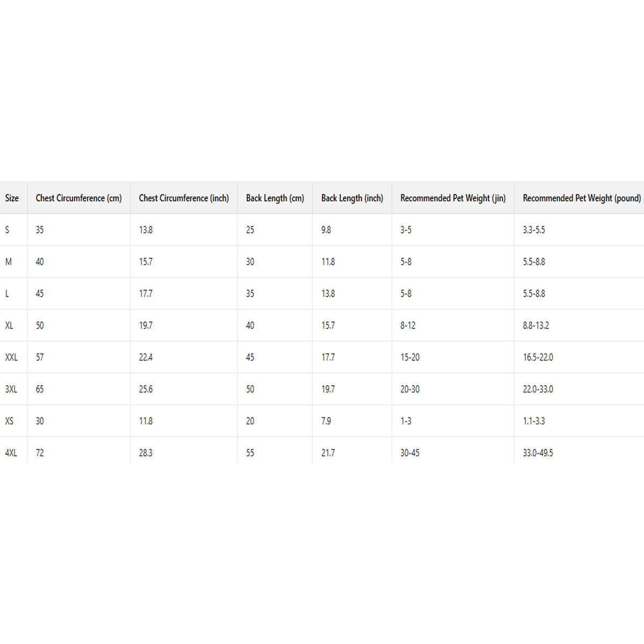
Task: Click the 9.8 inch back length cell
Action: coord(326,230)
